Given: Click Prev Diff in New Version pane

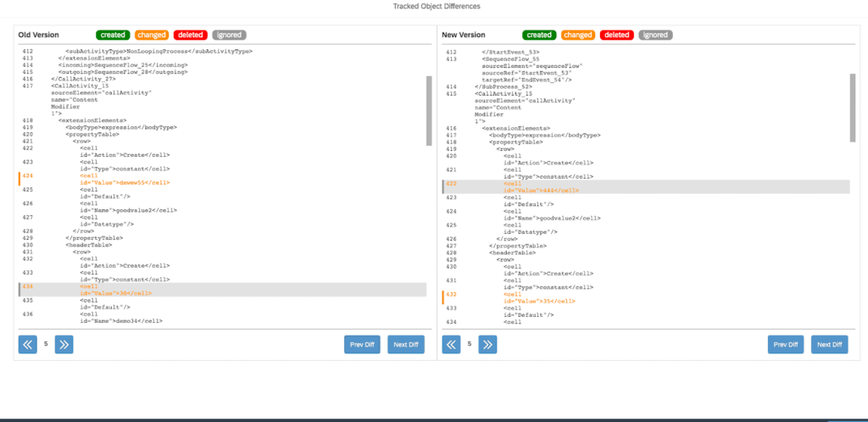Looking at the screenshot, I should click(x=786, y=344).
